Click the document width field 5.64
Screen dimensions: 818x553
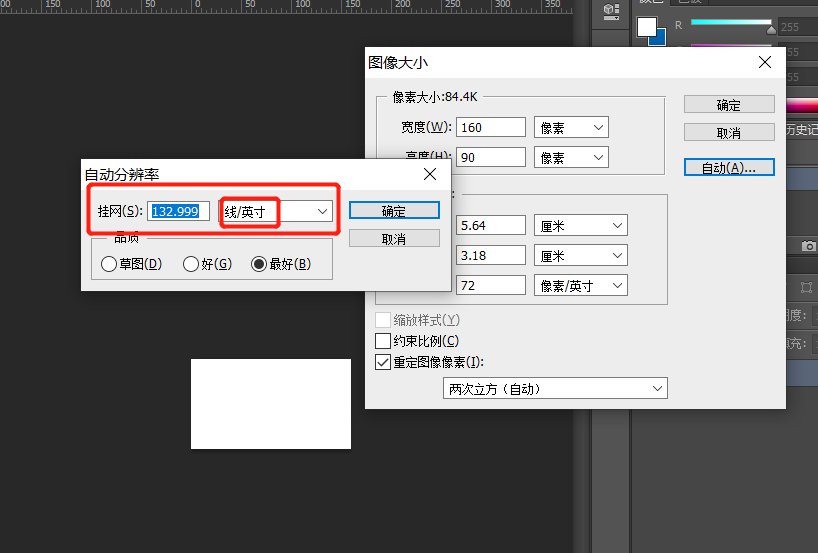point(490,225)
